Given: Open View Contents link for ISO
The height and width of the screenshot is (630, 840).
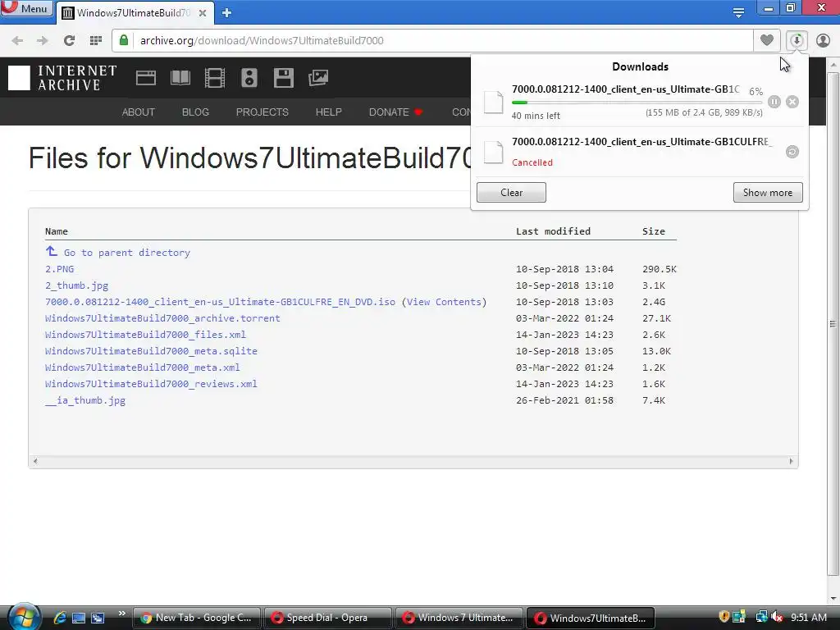Looking at the screenshot, I should [x=444, y=302].
